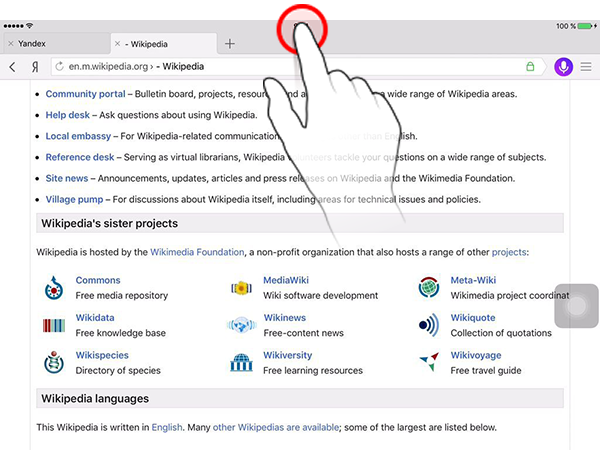Tap the Commons logo icon
600x450 pixels.
click(54, 288)
